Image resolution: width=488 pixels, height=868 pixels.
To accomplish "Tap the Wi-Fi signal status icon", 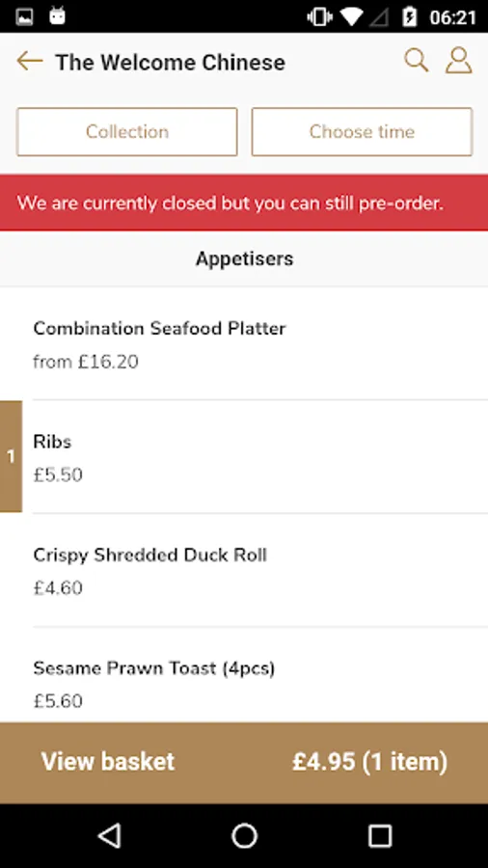I will 351,16.
